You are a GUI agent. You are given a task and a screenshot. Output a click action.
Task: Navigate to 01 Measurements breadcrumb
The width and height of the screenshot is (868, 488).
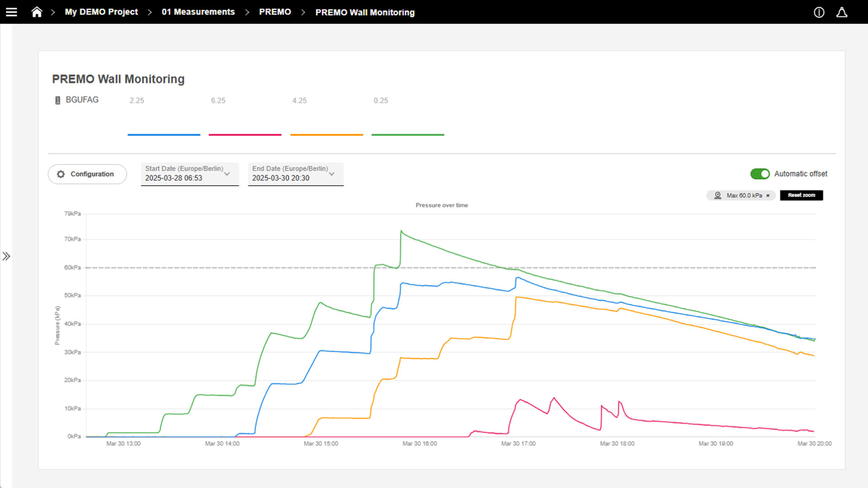click(x=198, y=12)
